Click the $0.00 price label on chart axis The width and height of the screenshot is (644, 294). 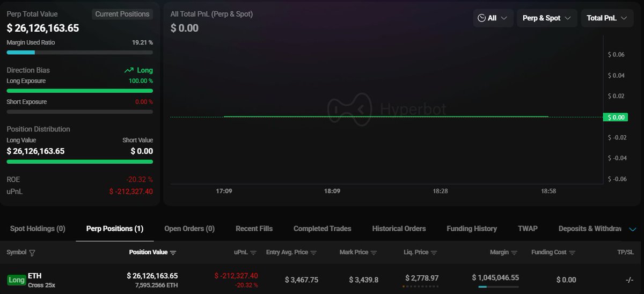(615, 117)
